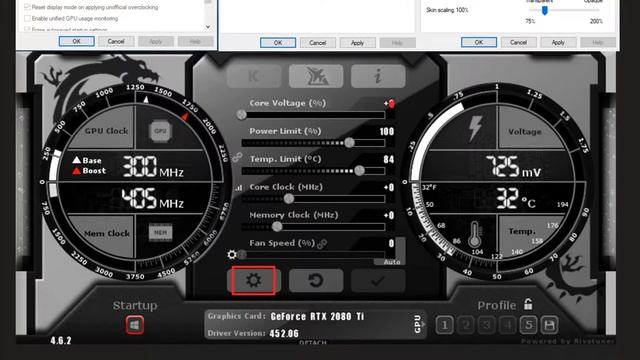The height and width of the screenshot is (360, 640).
Task: Click the DETACH label under driver version
Action: 313,342
